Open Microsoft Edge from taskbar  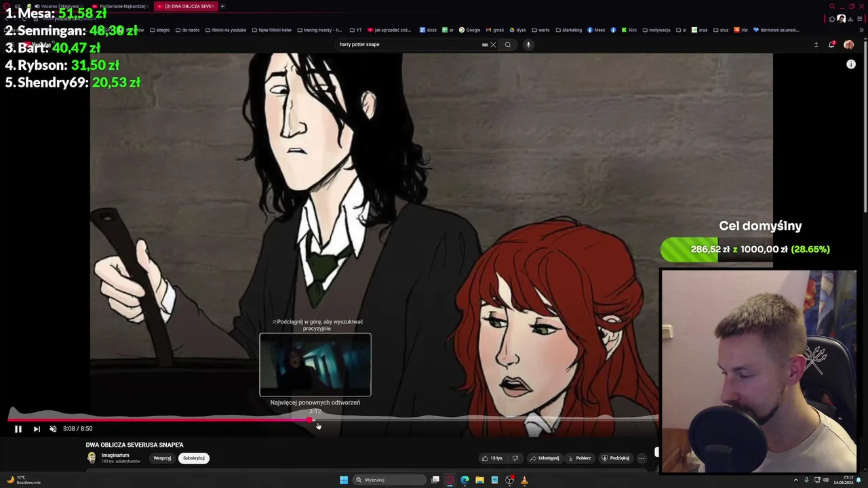(465, 480)
